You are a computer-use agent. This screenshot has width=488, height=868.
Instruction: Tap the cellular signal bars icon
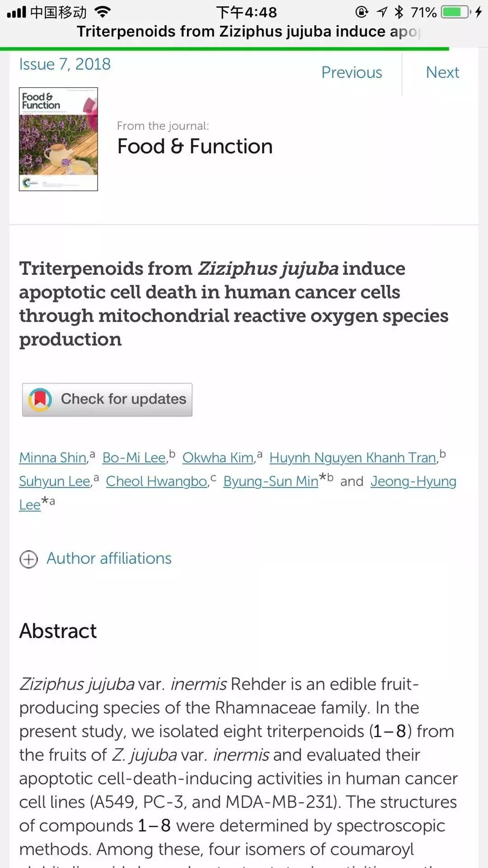pos(17,12)
